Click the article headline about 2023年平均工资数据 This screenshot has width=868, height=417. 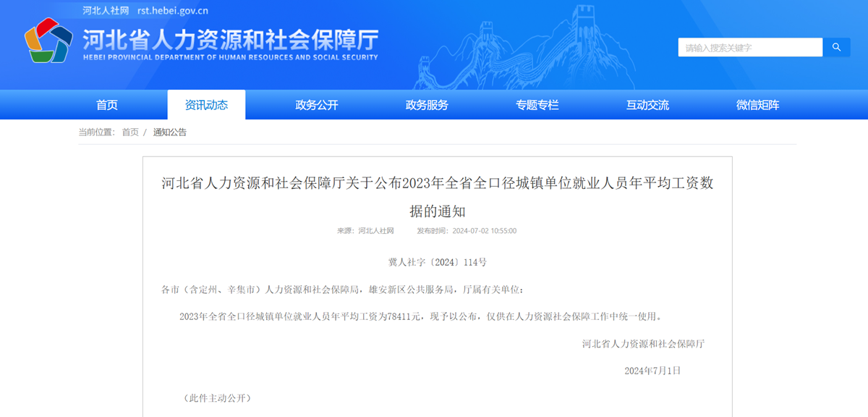pyautogui.click(x=438, y=197)
